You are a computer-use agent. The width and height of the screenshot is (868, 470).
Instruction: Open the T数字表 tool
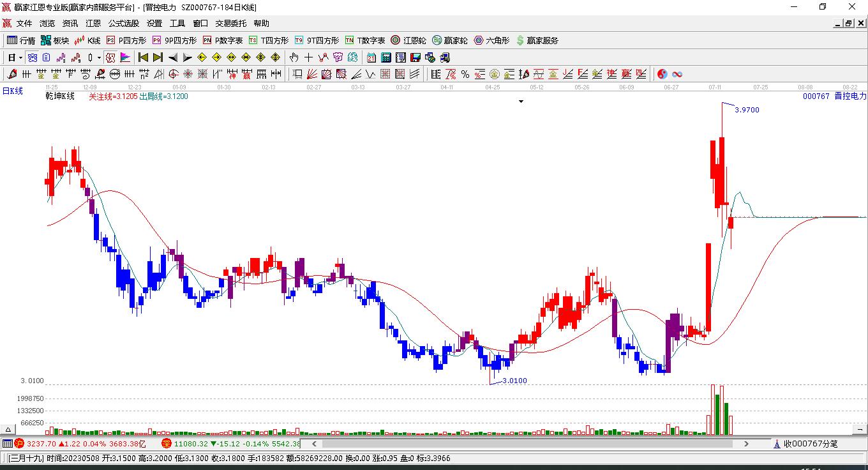point(365,40)
